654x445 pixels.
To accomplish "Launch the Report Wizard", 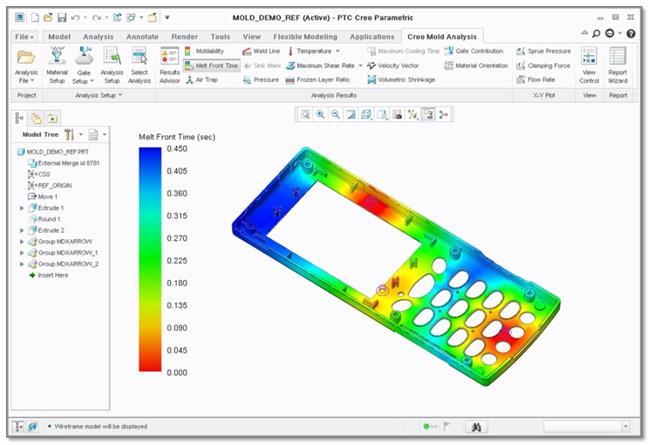I will [x=618, y=65].
